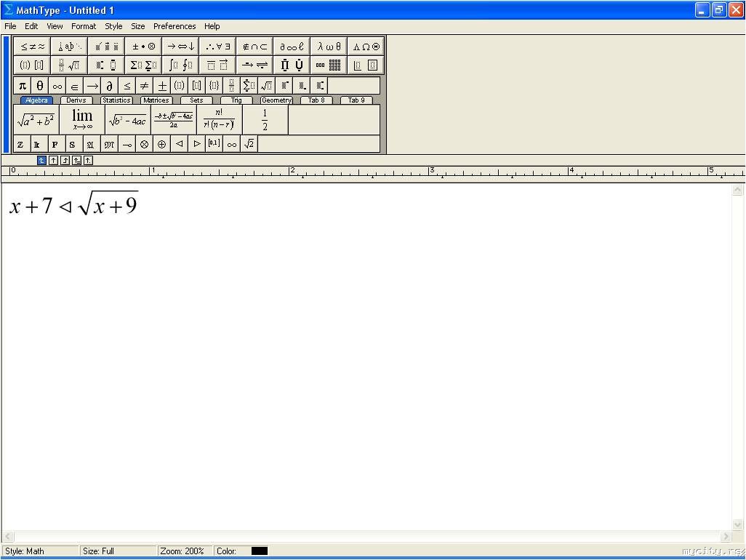
Task: Switch to the Geometry tab
Action: tap(276, 100)
